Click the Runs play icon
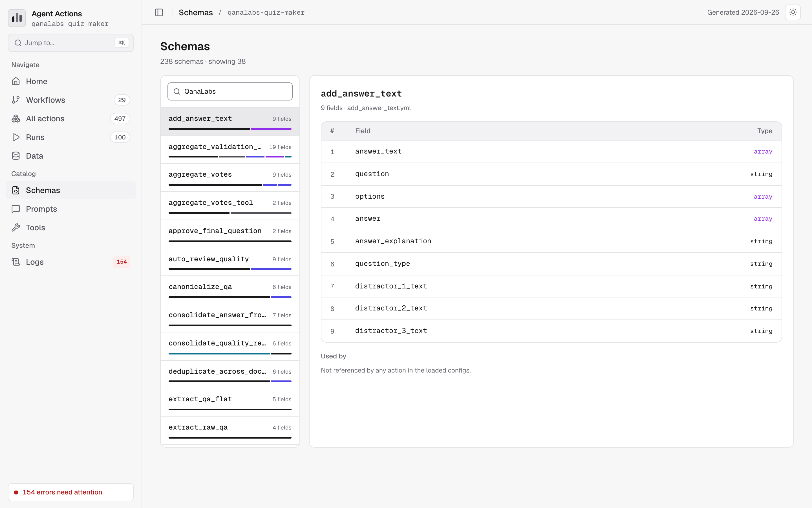This screenshot has width=812, height=508. click(x=16, y=137)
